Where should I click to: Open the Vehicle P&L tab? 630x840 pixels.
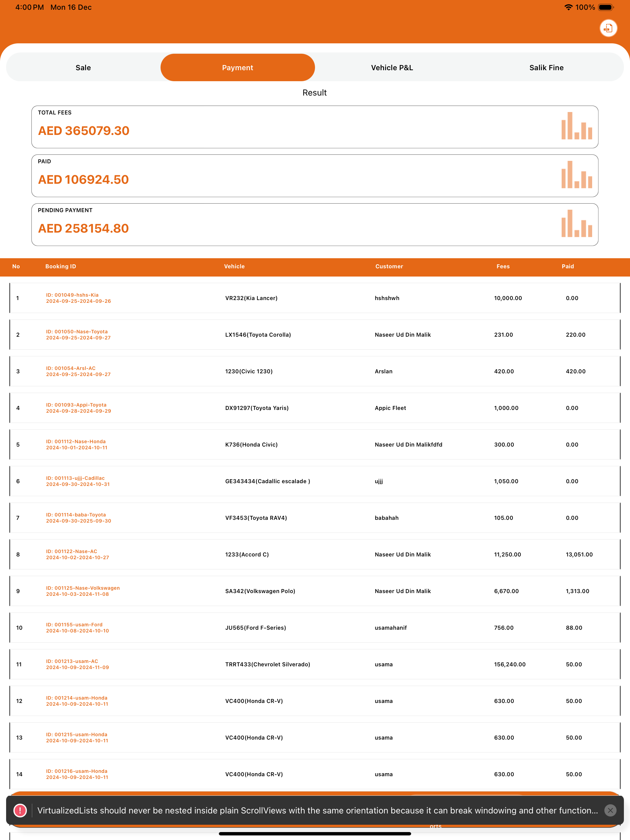[392, 67]
